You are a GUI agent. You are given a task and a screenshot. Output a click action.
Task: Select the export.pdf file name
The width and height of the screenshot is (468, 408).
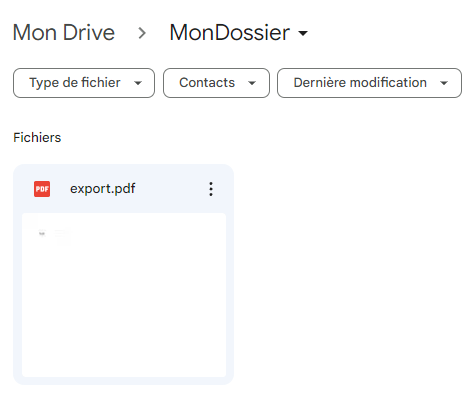pos(103,189)
